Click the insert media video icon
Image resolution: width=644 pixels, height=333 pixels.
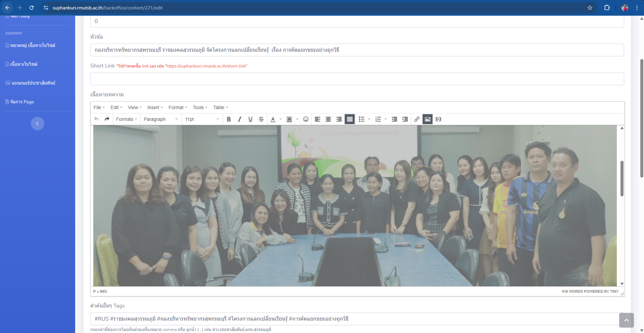pos(438,119)
